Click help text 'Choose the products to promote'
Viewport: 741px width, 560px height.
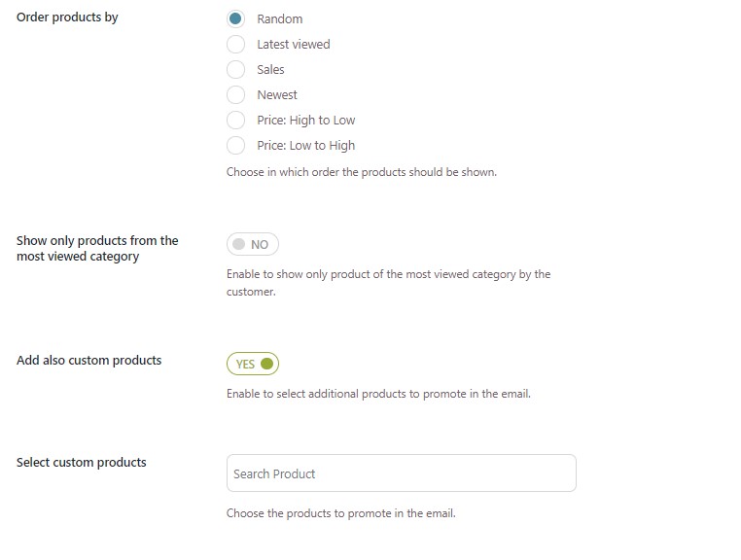tap(340, 512)
